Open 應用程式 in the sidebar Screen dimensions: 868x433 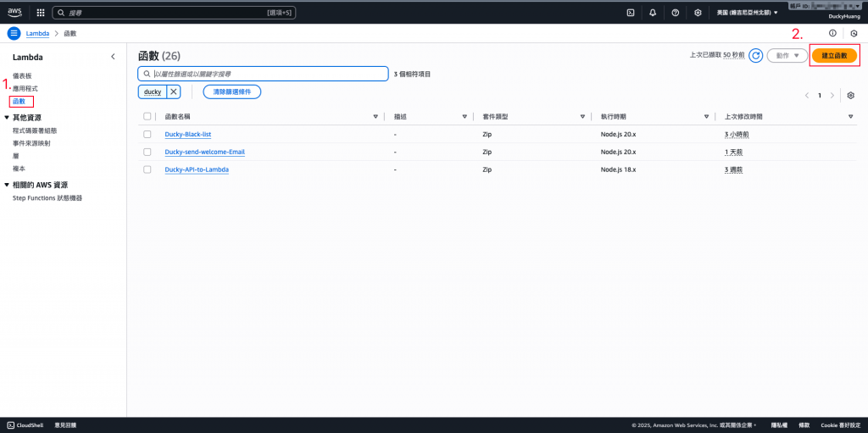pyautogui.click(x=25, y=89)
